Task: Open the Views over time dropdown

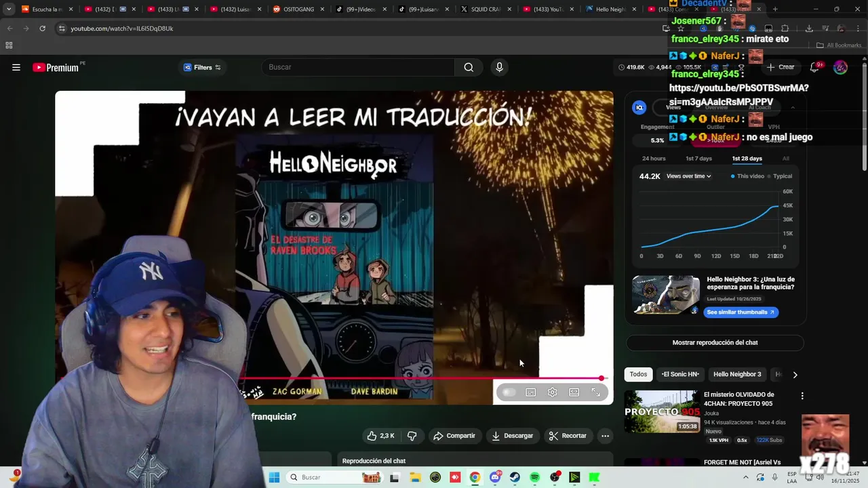Action: [689, 176]
